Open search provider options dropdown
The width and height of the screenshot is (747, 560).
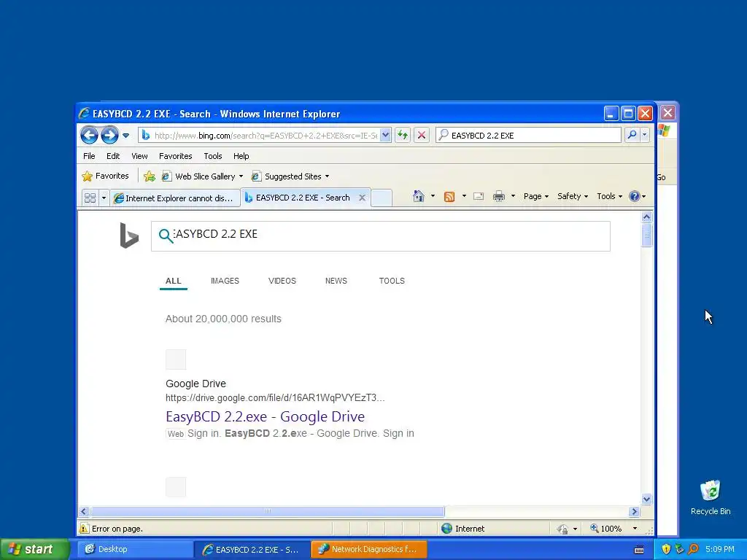[645, 135]
